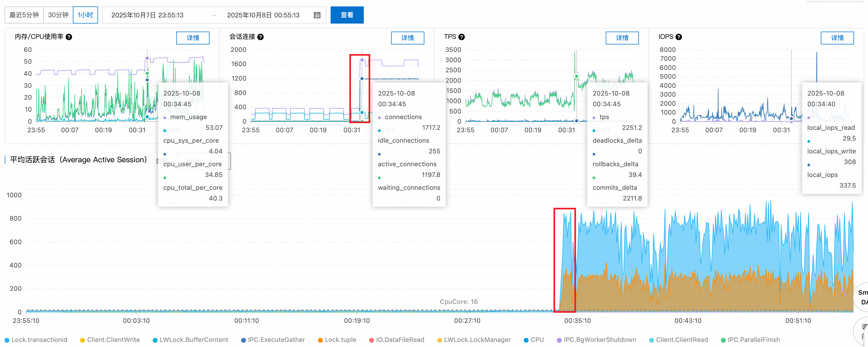This screenshot has height=347, width=868.
Task: Click the start datetime input field
Action: click(x=147, y=15)
